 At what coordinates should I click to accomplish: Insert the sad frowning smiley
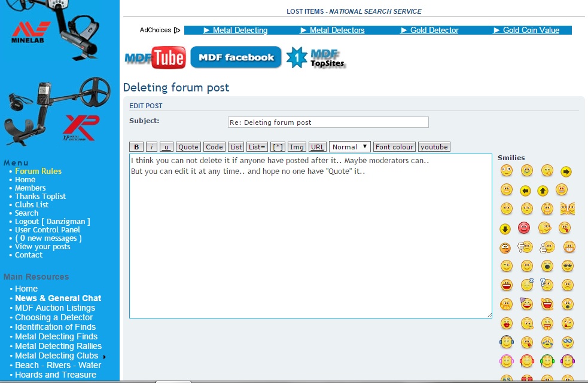[568, 285]
